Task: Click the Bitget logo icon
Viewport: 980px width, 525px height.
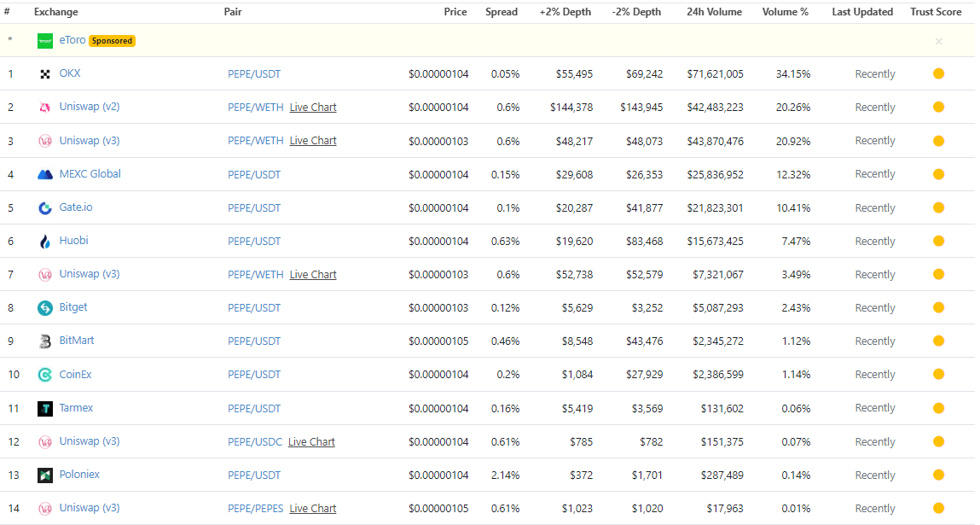Action: click(x=45, y=308)
